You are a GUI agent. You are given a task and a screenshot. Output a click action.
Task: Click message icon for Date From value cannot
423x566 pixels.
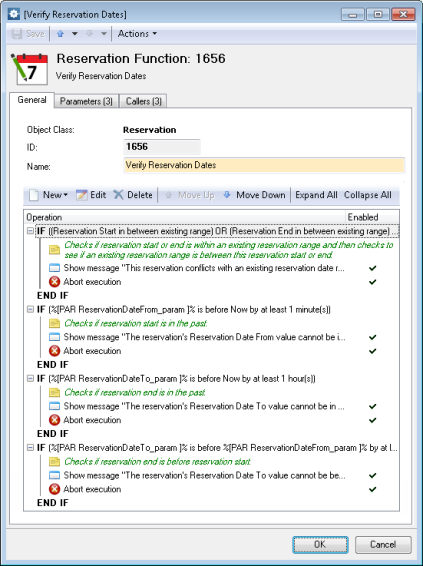click(54, 337)
